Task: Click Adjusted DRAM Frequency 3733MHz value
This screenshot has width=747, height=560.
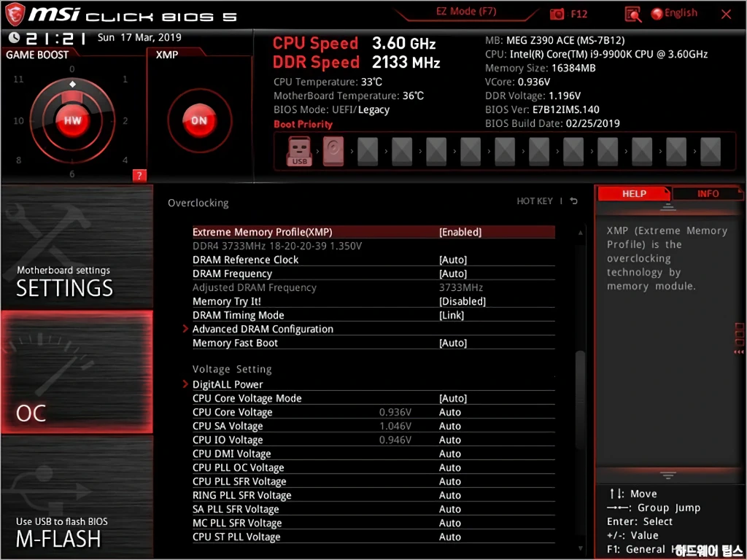Action: click(461, 287)
